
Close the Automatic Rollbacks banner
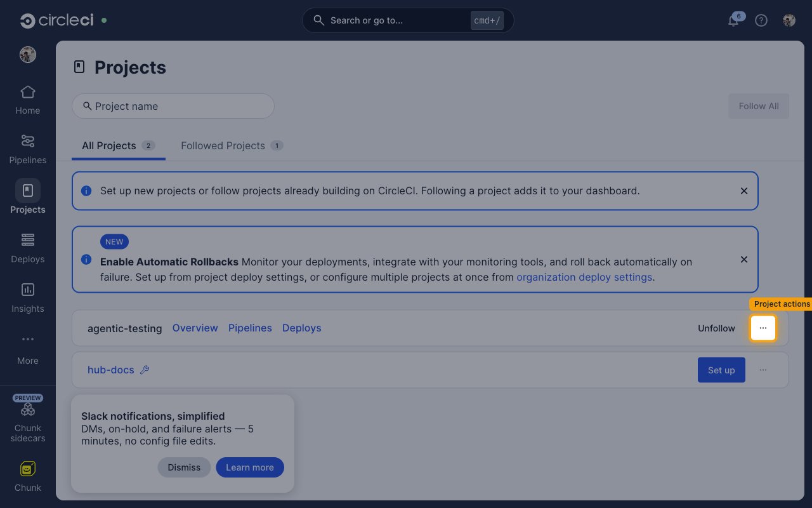tap(744, 259)
